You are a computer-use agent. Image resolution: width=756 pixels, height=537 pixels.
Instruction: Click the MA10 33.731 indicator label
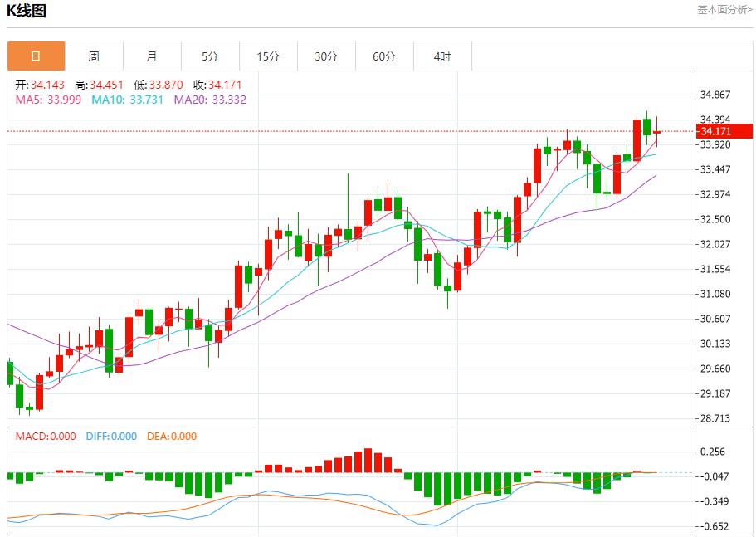click(129, 100)
